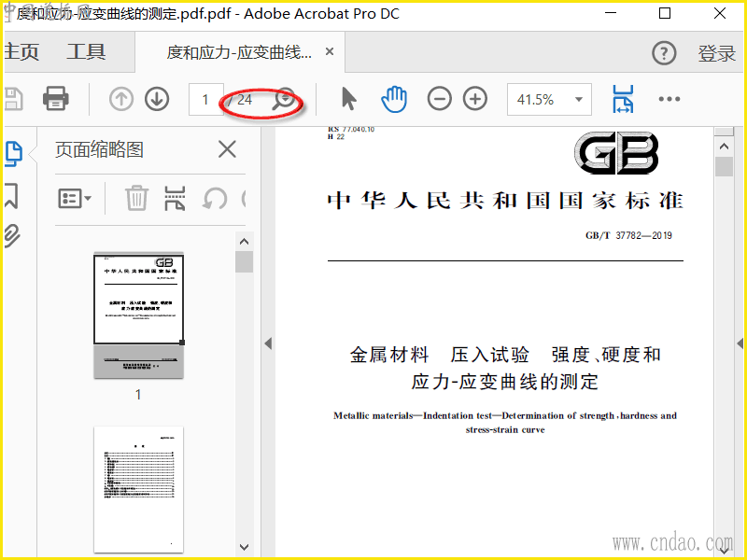Go to next page arrow
The width and height of the screenshot is (747, 560).
[157, 99]
